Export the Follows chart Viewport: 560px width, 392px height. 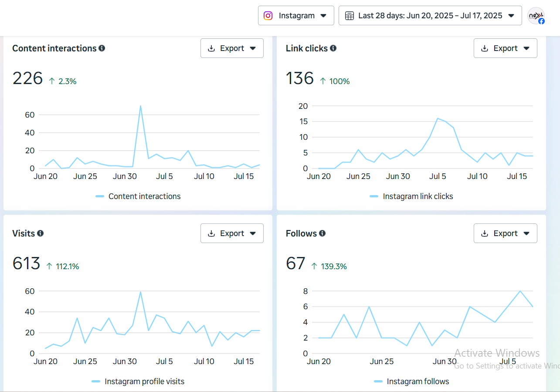[505, 233]
